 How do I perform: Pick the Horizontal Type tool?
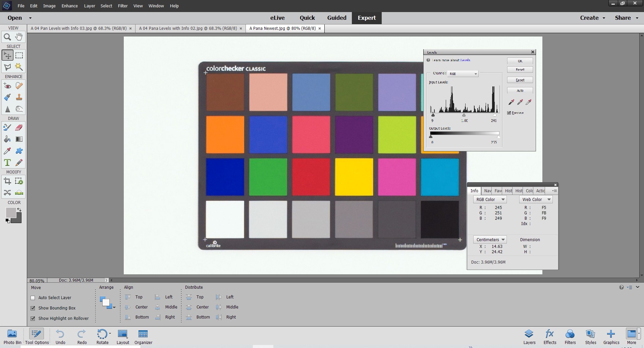pos(7,163)
